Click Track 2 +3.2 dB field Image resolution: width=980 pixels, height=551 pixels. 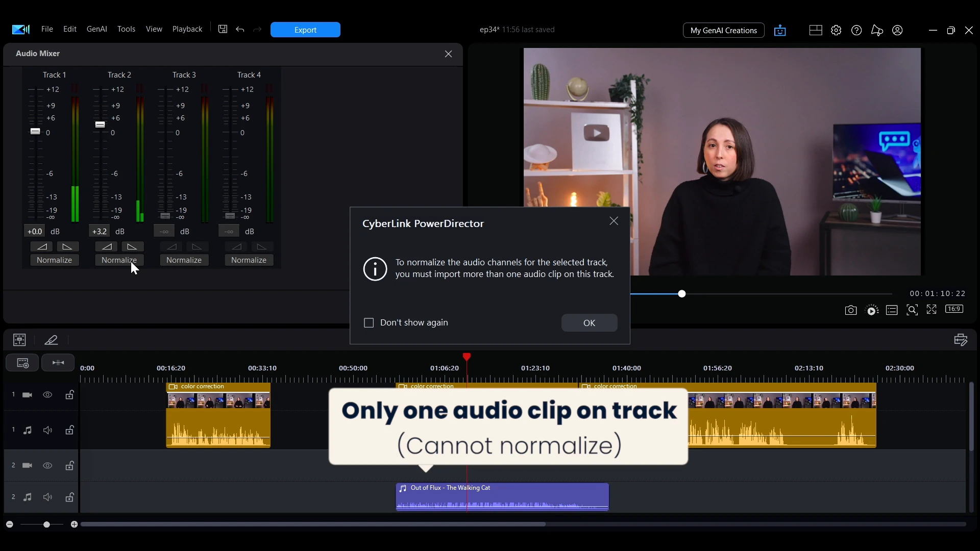click(x=100, y=231)
